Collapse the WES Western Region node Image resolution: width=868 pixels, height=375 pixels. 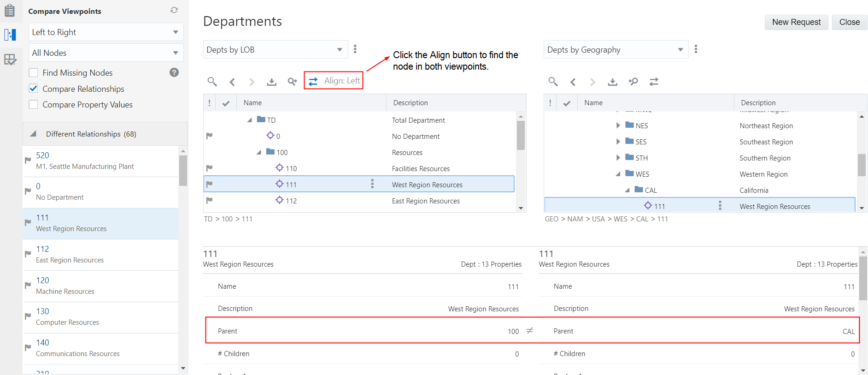pyautogui.click(x=618, y=174)
